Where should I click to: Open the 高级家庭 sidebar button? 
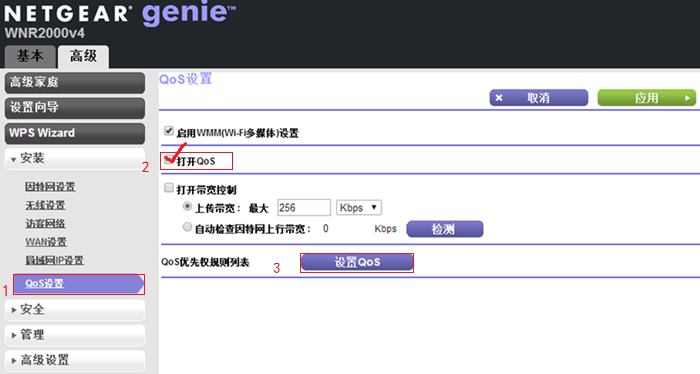point(75,83)
